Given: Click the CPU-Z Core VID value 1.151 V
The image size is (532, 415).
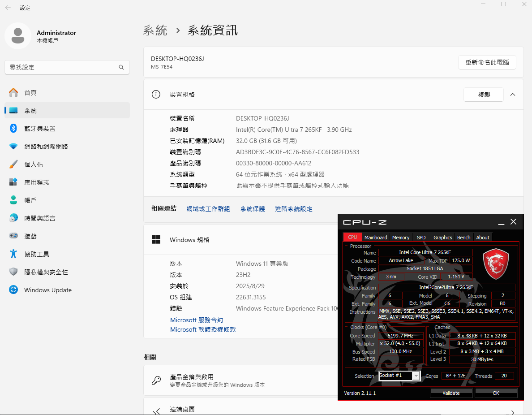Looking at the screenshot, I should coord(456,277).
